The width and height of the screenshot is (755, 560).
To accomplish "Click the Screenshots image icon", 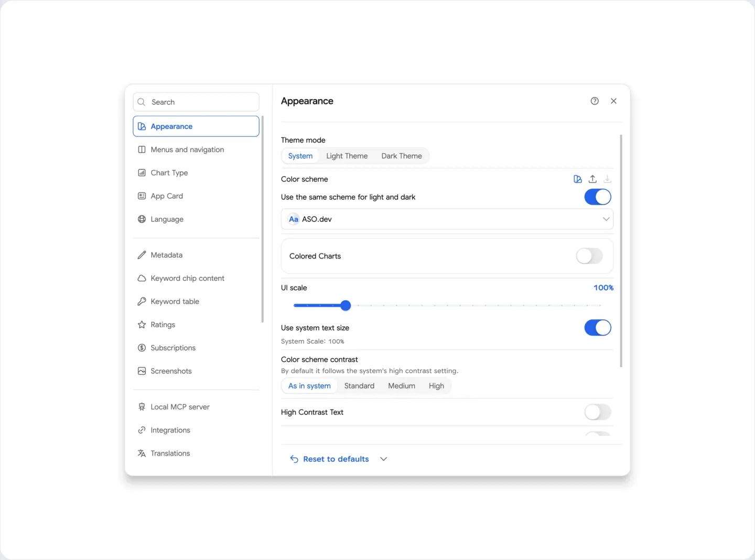I will click(142, 371).
